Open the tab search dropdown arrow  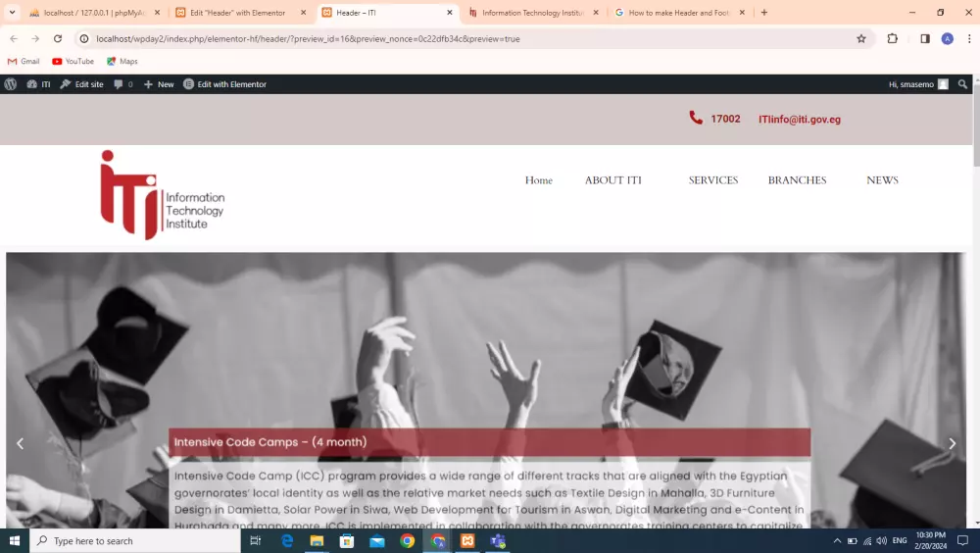click(x=12, y=13)
